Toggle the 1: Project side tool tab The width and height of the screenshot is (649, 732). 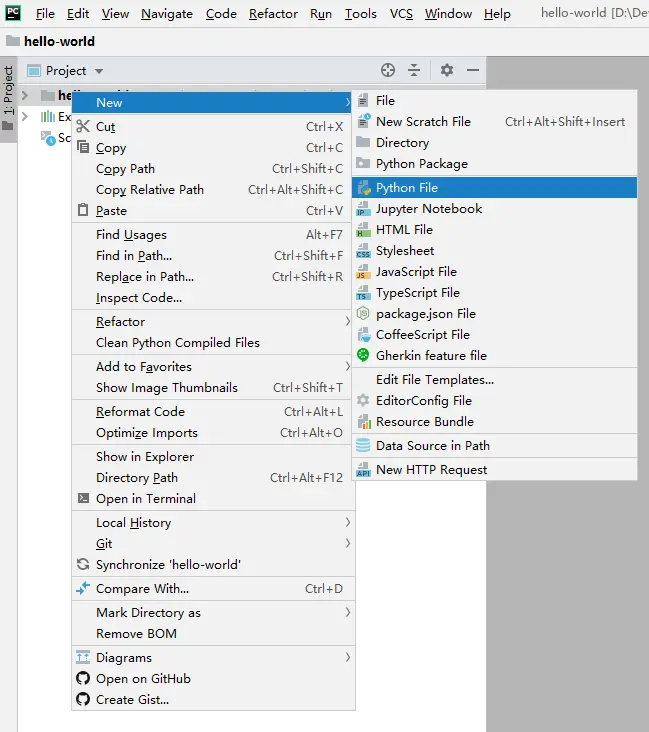(x=8, y=99)
